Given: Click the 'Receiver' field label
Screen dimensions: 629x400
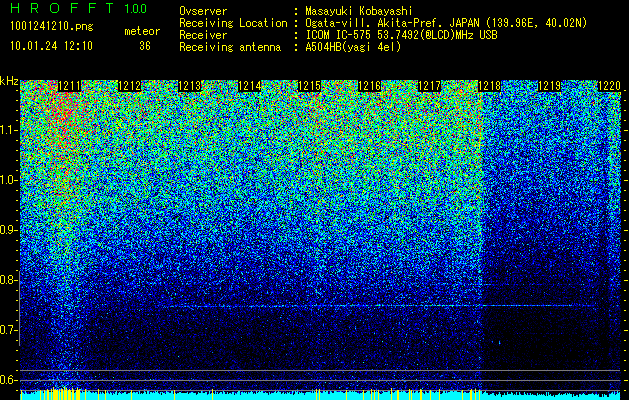Looking at the screenshot, I should (x=203, y=35).
